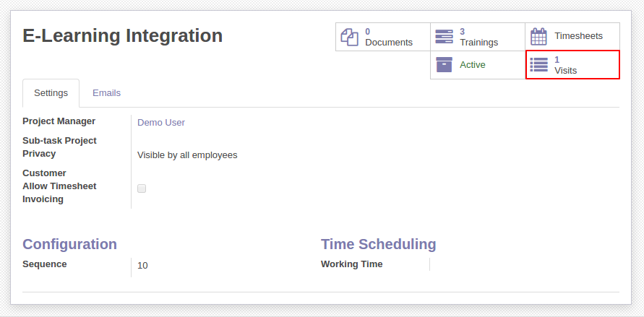The width and height of the screenshot is (644, 317).
Task: Click the Sequence value 10
Action: click(x=142, y=266)
